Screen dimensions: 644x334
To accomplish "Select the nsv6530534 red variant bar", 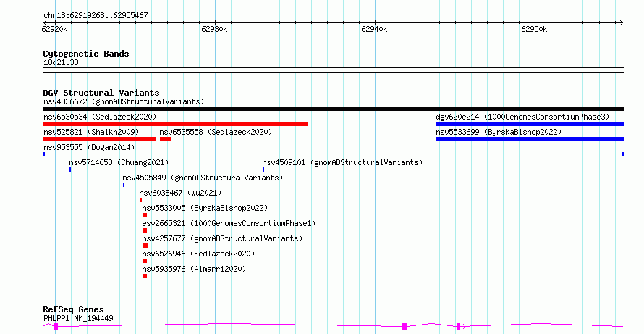I will [175, 124].
